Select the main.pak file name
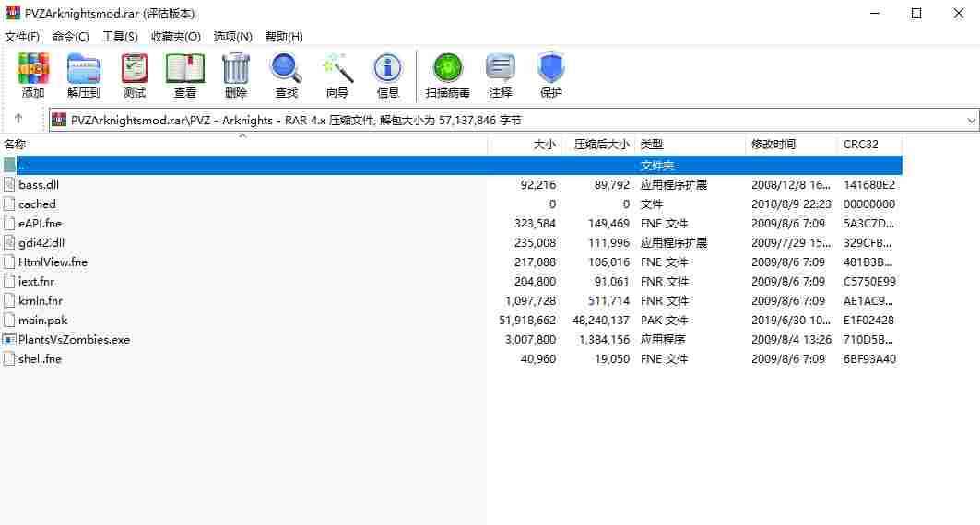This screenshot has width=980, height=525. tap(43, 321)
